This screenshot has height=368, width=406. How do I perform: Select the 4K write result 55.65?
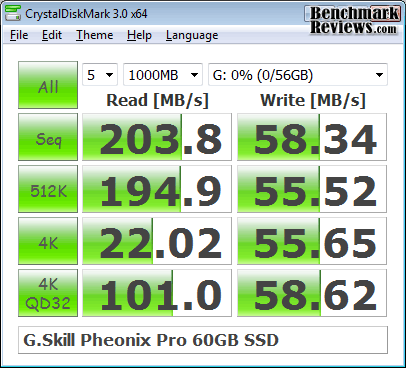(312, 241)
